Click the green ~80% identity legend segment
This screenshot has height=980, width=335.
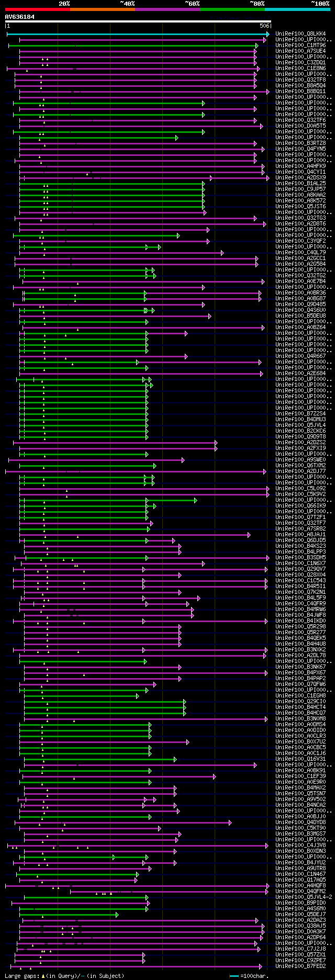pyautogui.click(x=232, y=9)
